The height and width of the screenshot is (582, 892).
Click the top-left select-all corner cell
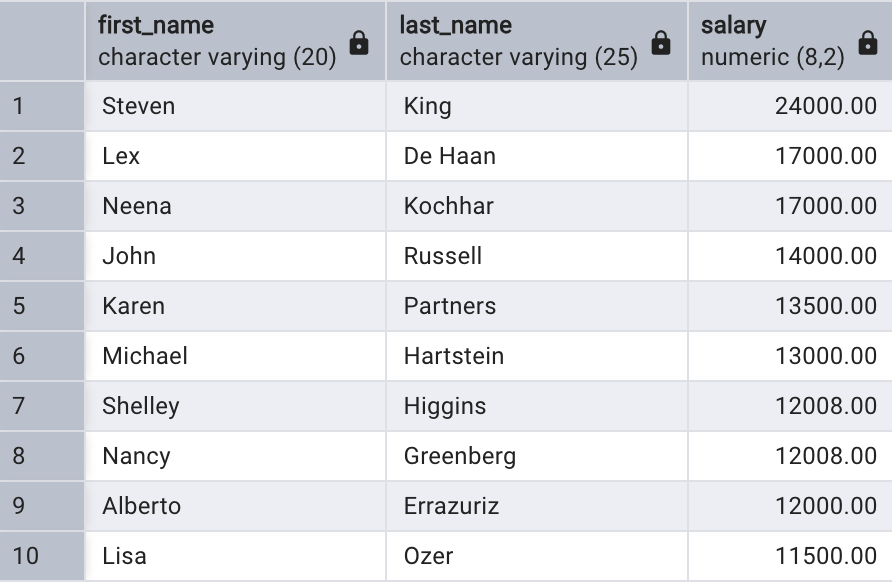click(42, 41)
